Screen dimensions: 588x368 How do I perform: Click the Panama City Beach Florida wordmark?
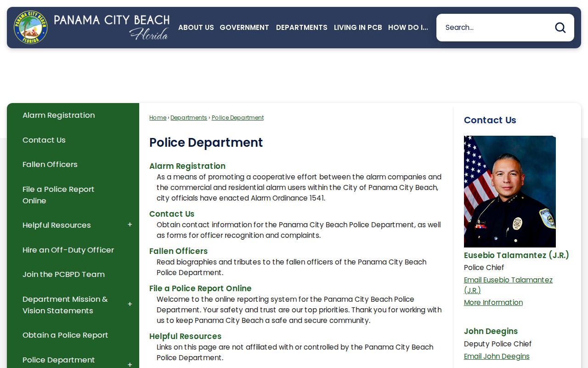click(x=112, y=27)
